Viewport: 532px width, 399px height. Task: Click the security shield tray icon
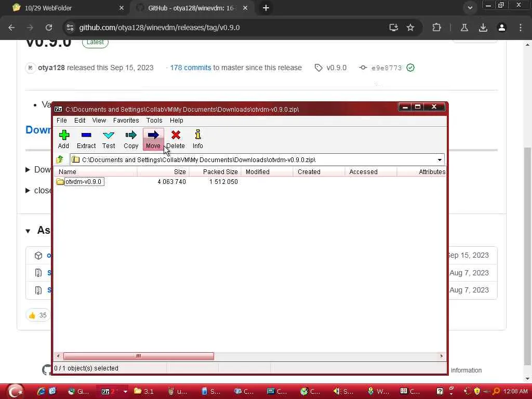click(477, 391)
